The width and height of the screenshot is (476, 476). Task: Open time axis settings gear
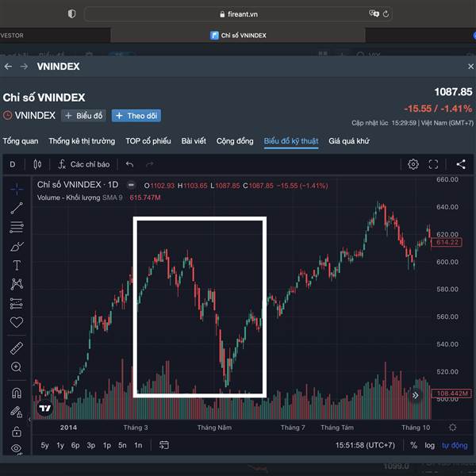point(452,428)
